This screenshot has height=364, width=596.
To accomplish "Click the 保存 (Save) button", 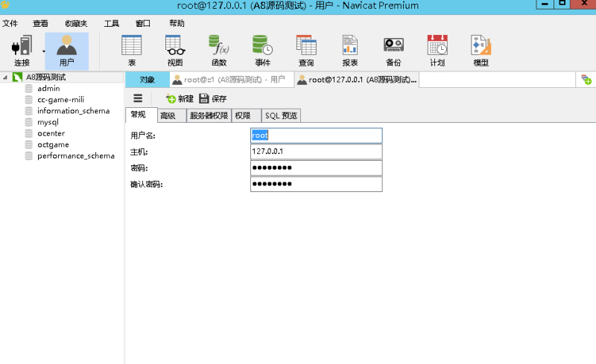I will point(213,99).
